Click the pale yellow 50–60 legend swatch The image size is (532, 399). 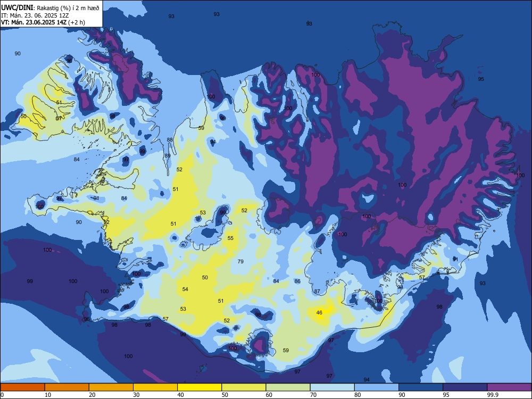(244, 387)
